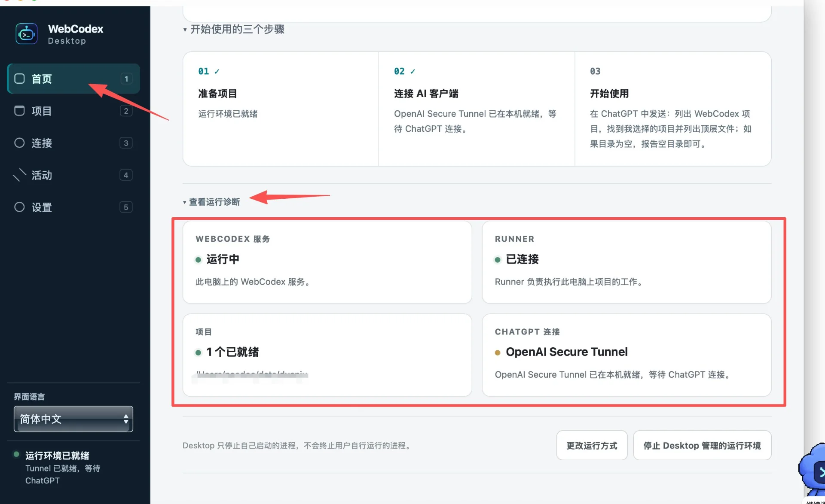This screenshot has width=825, height=504.
Task: Collapse the 开始使用的三个步骤 section
Action: click(234, 29)
